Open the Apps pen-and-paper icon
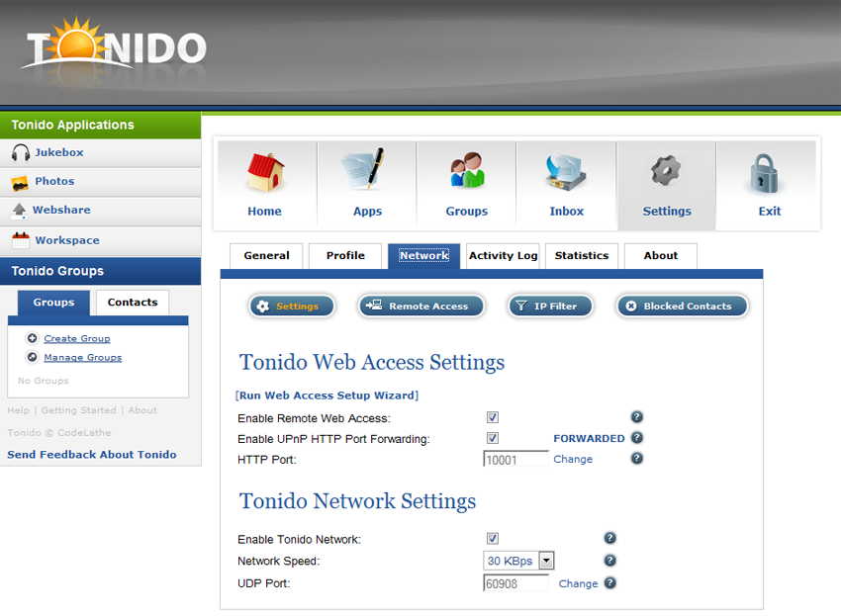The height and width of the screenshot is (616, 841). [x=364, y=168]
